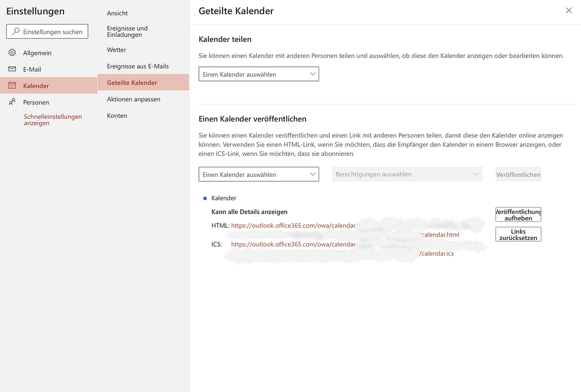This screenshot has height=392, width=581.
Task: Open Aktionen anpassen submenu
Action: [143, 99]
